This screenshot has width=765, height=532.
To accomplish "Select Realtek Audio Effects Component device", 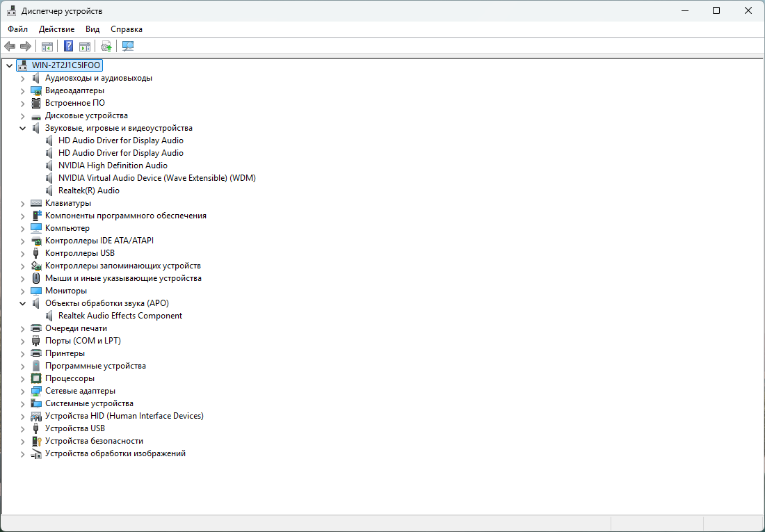I will tap(120, 316).
